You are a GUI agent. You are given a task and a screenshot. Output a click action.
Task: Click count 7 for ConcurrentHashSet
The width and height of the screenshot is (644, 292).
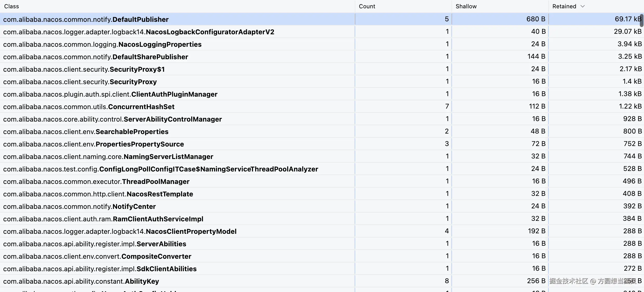[447, 106]
